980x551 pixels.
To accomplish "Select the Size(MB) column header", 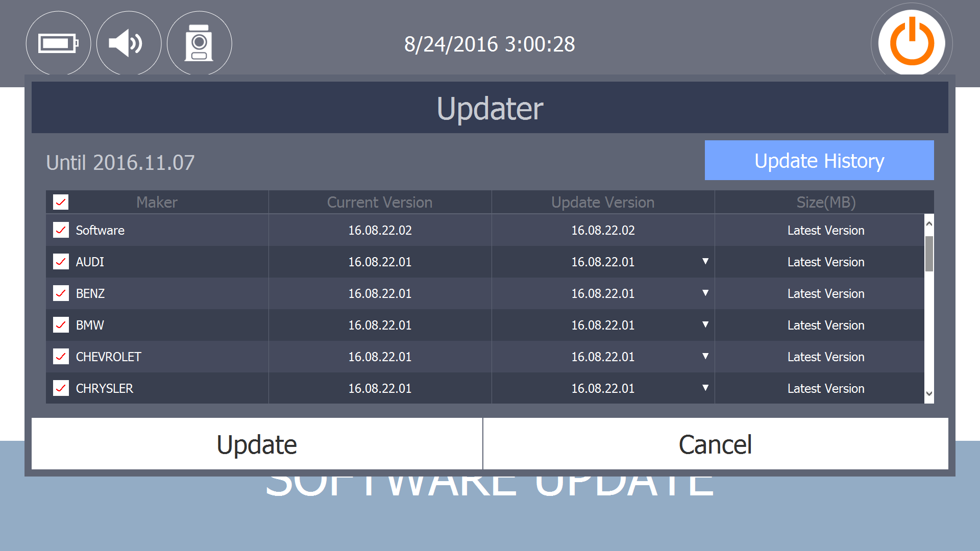I will point(826,203).
